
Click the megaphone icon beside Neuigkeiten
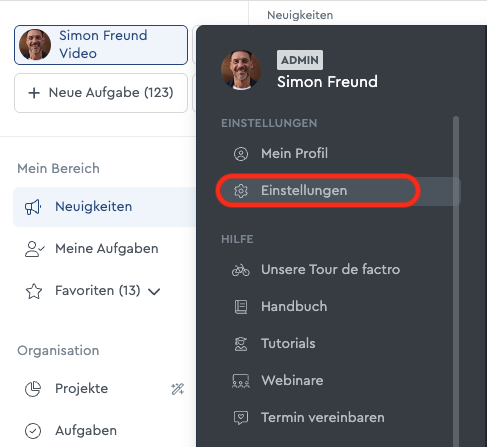(33, 207)
